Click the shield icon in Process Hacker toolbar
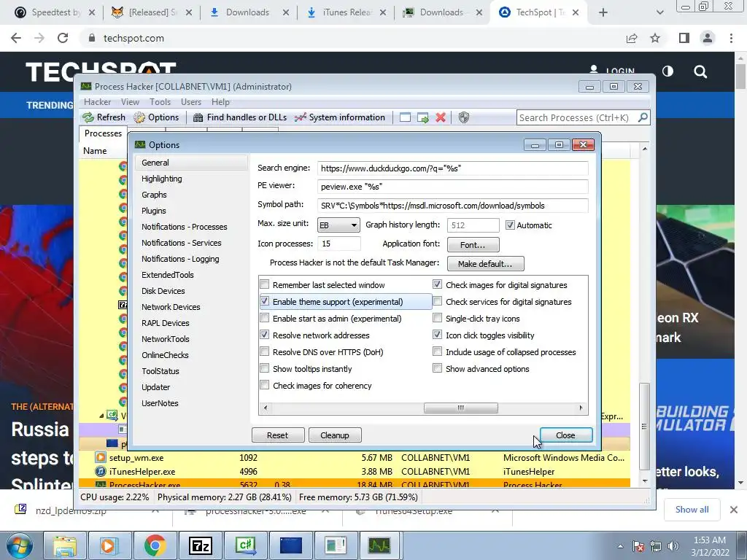Image resolution: width=747 pixels, height=560 pixels. [x=463, y=117]
